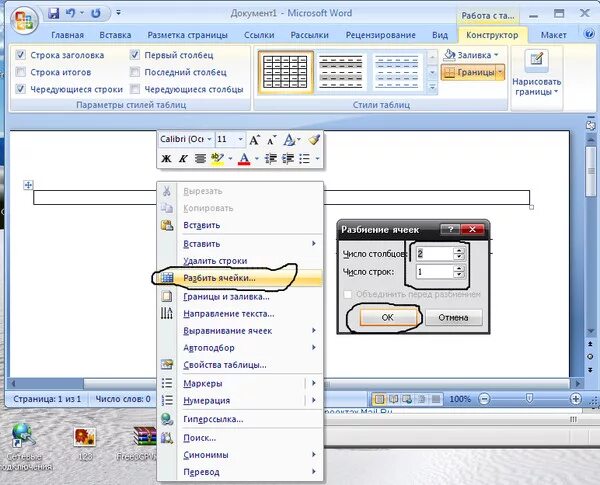Choose Гиперссылка in context menu
This screenshot has width=600, height=485.
[x=240, y=419]
